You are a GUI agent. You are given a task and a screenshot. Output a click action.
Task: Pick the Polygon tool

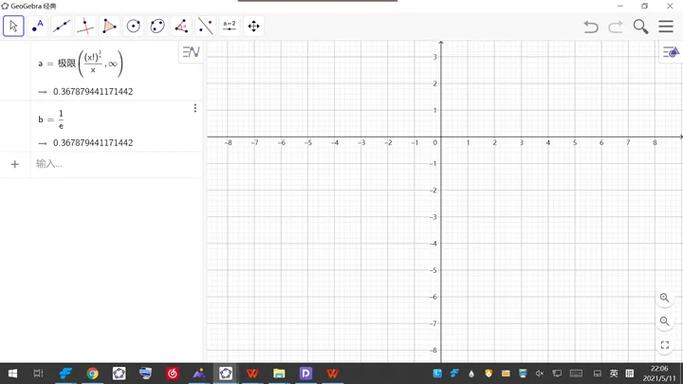[109, 26]
